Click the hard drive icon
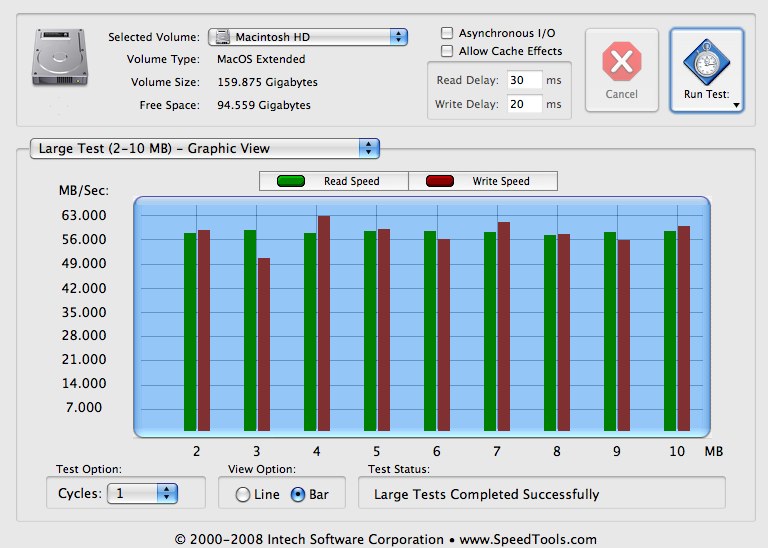Screen dimensions: 768x548 [60, 58]
